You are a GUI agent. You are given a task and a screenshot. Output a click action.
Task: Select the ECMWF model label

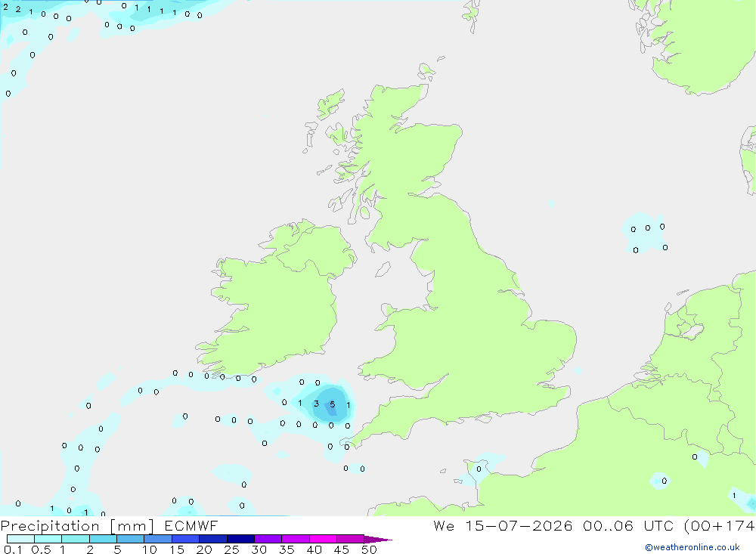pos(191,525)
